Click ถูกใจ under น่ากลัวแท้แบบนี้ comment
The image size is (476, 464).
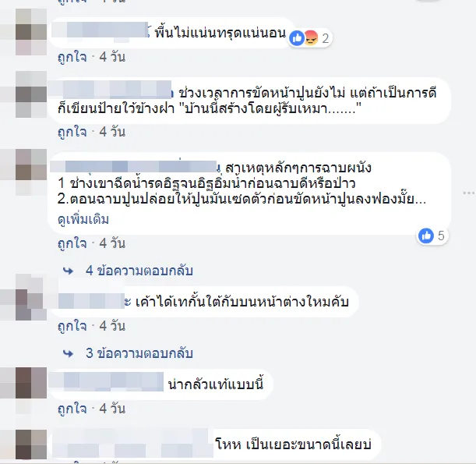coord(72,409)
